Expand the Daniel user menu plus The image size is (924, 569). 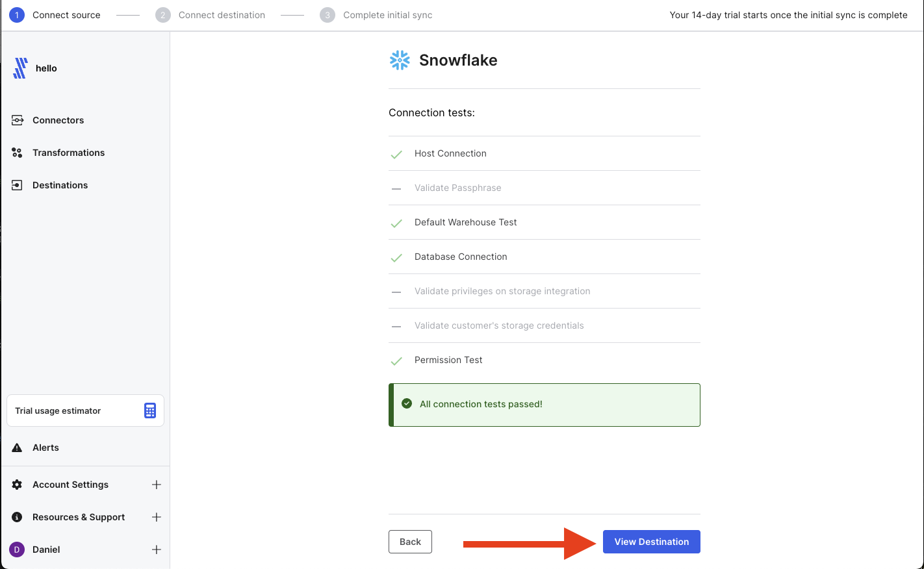pyautogui.click(x=157, y=550)
